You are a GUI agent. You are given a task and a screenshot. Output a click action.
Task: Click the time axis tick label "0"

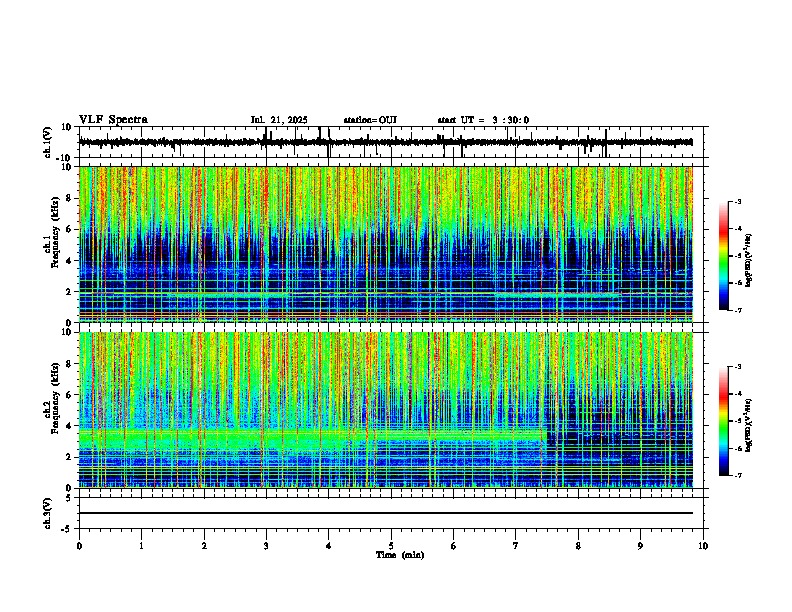[79, 546]
